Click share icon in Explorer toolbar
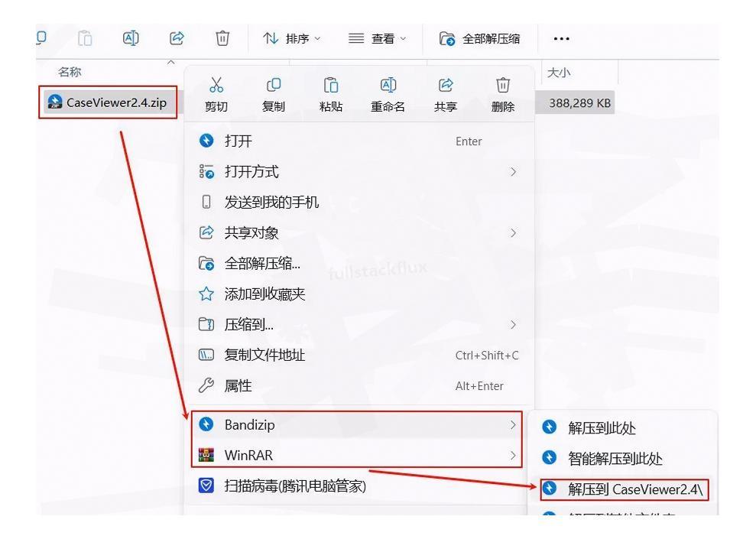 pyautogui.click(x=177, y=38)
